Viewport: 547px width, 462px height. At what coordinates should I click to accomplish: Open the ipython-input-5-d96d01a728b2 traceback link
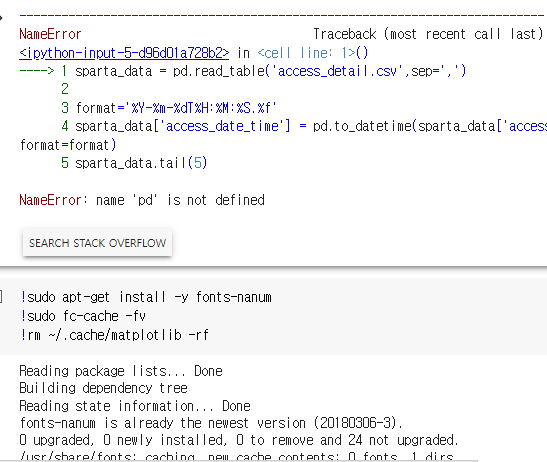click(124, 53)
